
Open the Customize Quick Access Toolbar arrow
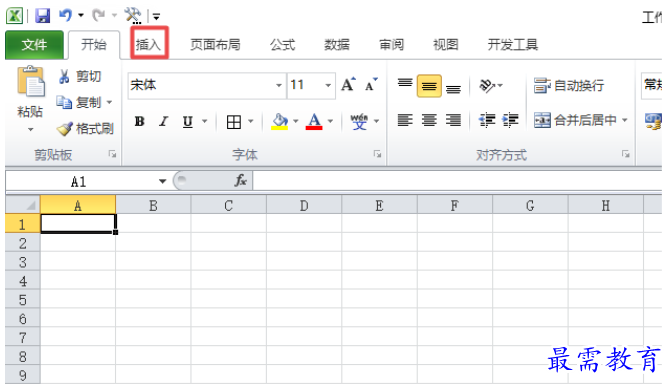pyautogui.click(x=156, y=16)
